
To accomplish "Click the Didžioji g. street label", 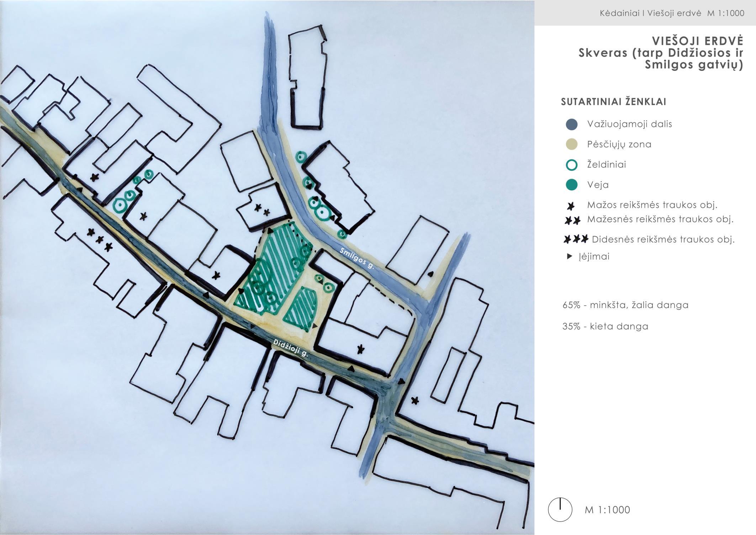I will click(x=290, y=348).
